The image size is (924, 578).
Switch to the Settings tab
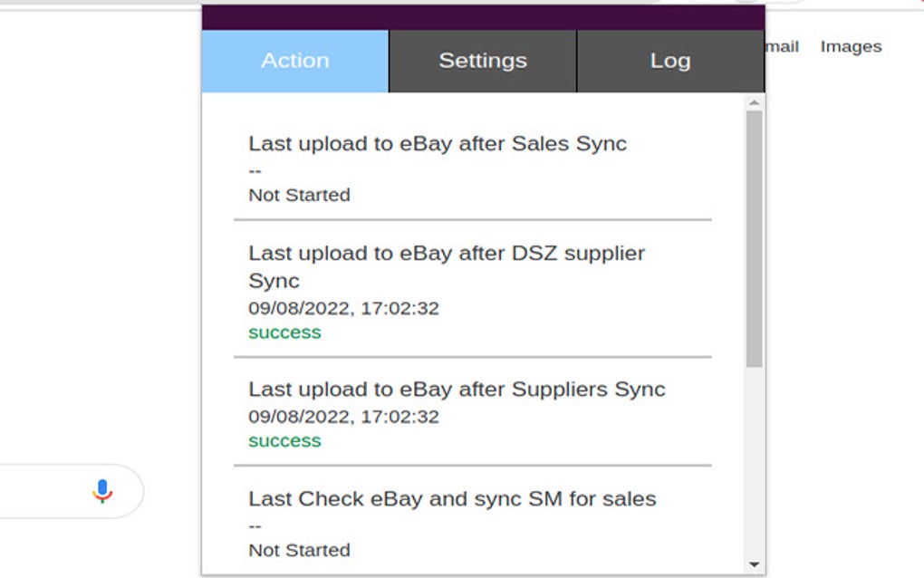point(482,61)
